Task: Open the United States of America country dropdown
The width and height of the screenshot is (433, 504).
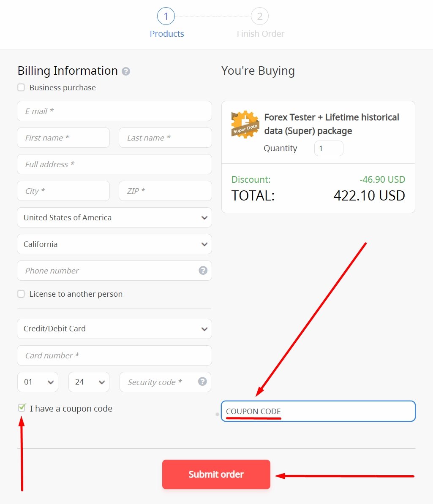Action: point(114,217)
